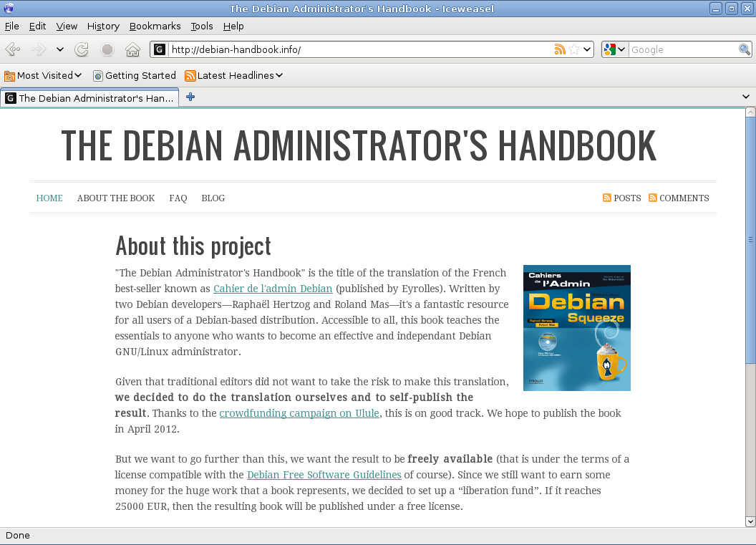Open the History menu
This screenshot has height=545, width=756.
[x=103, y=26]
